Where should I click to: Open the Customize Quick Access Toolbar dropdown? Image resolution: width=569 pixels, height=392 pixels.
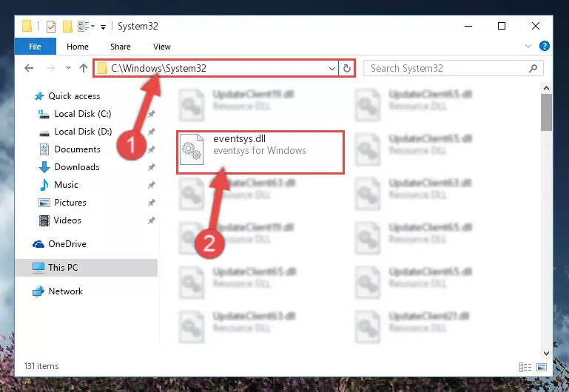(103, 27)
